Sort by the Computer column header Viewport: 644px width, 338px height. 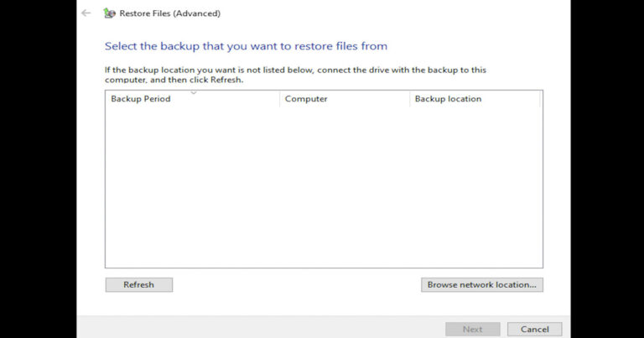point(345,99)
